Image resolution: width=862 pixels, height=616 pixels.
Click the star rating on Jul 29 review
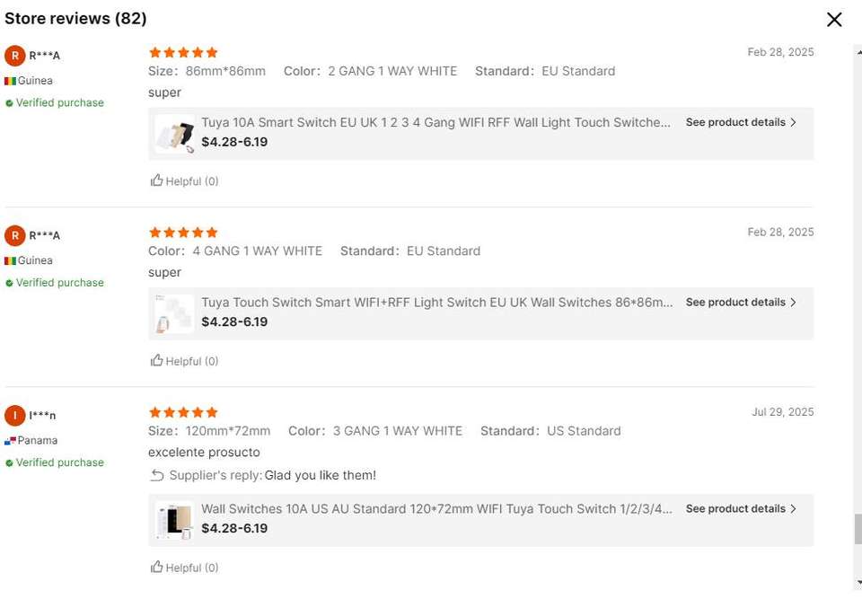click(183, 412)
